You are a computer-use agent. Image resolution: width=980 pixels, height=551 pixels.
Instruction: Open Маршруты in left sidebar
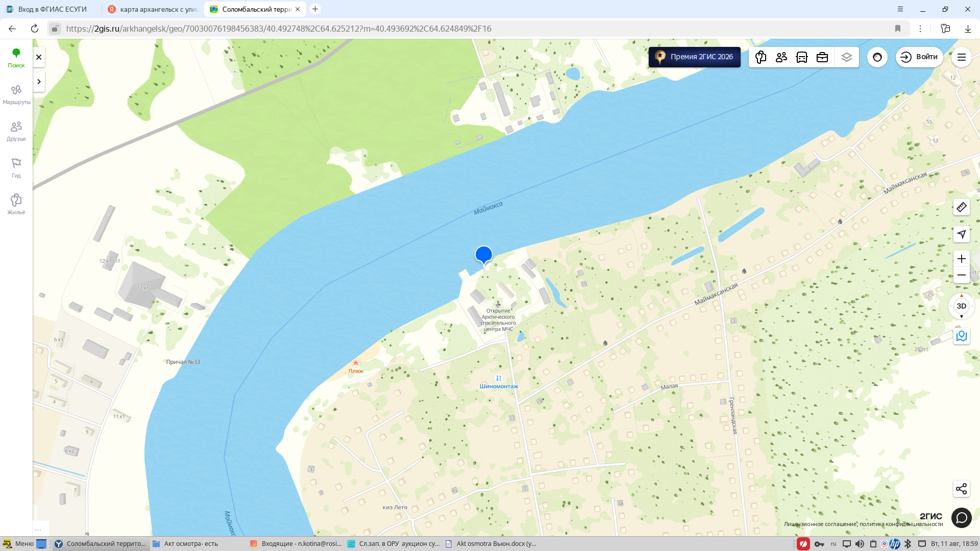click(x=16, y=95)
